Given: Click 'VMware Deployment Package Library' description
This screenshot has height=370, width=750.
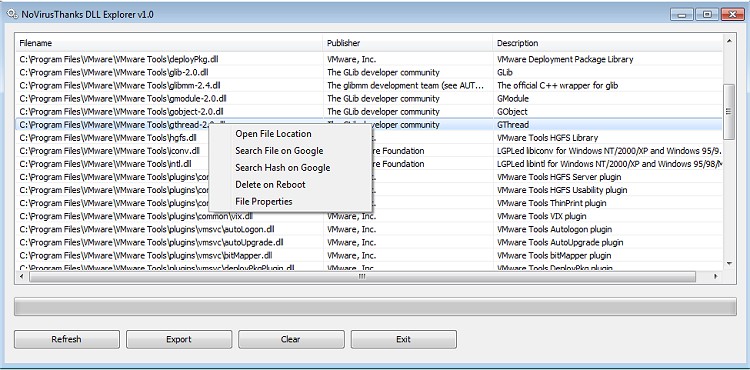Looking at the screenshot, I should tap(565, 59).
